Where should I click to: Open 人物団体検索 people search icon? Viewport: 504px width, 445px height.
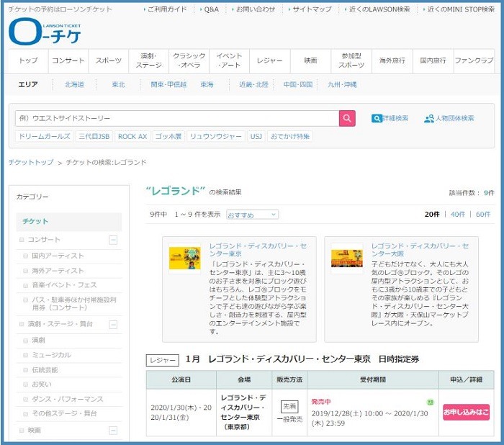coord(429,118)
